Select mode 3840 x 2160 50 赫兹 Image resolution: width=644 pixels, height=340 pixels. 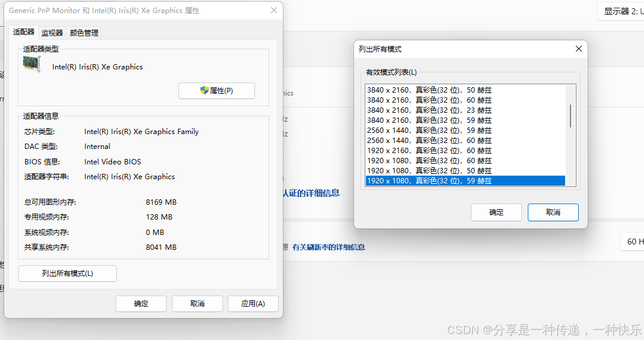[466, 90]
